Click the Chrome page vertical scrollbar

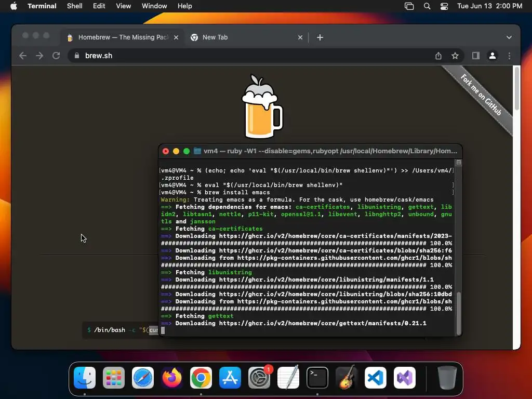[x=517, y=88]
